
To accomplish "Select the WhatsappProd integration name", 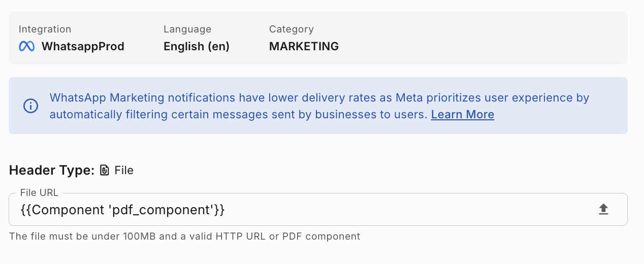I will 83,46.
